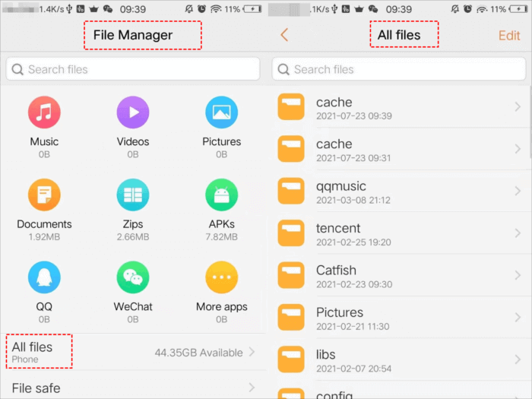
Task: Expand the chevron on the libs row
Action: [x=518, y=359]
